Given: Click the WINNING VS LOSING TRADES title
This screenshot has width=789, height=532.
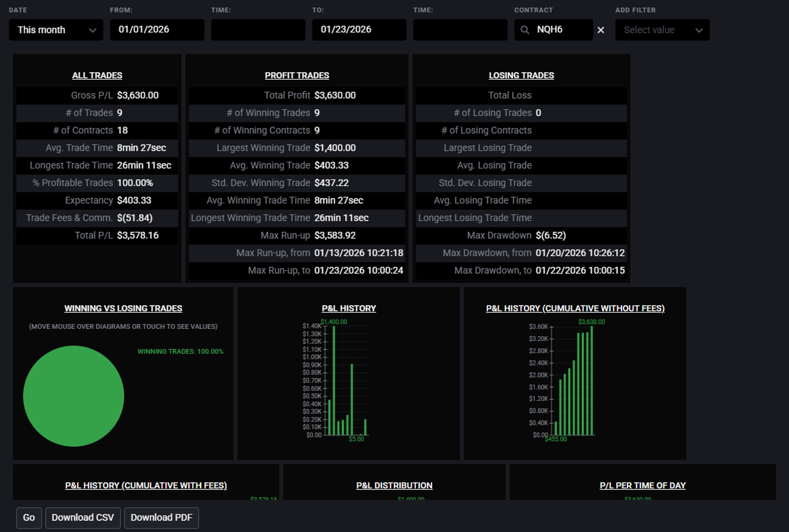Looking at the screenshot, I should tap(123, 308).
